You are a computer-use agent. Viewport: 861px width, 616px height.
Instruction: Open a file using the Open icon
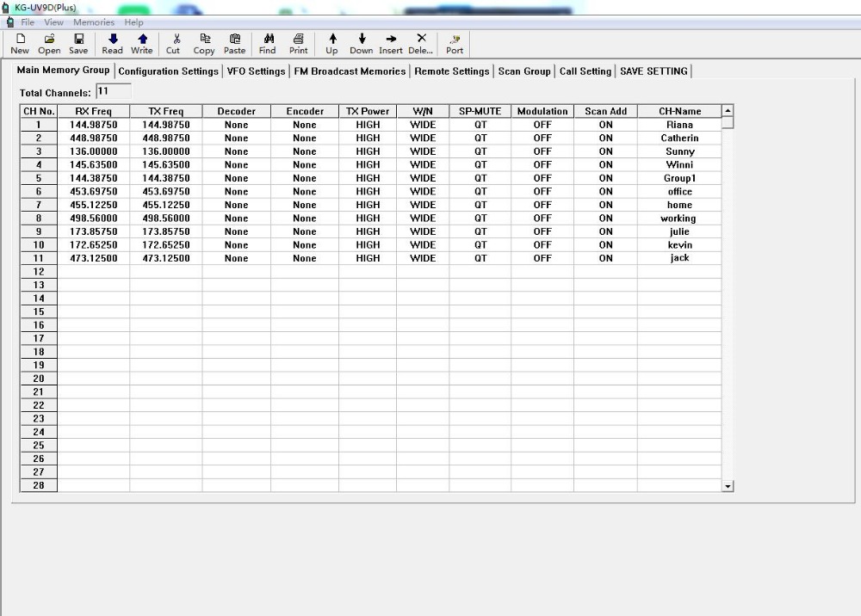click(x=49, y=43)
